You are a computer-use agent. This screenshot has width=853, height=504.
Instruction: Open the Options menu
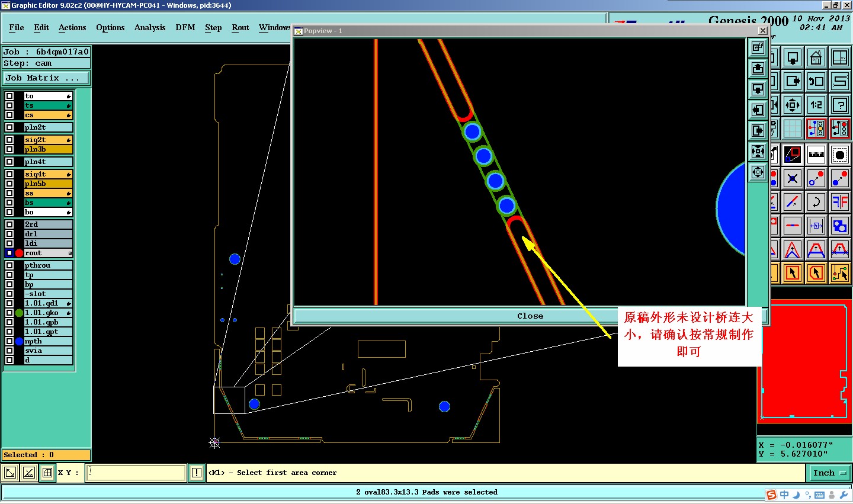point(110,27)
